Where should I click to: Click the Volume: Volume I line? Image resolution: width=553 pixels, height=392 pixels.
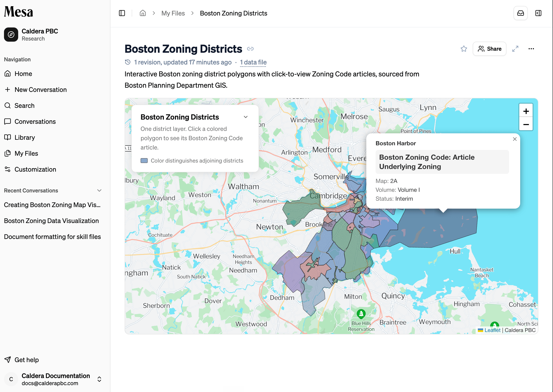tap(398, 190)
